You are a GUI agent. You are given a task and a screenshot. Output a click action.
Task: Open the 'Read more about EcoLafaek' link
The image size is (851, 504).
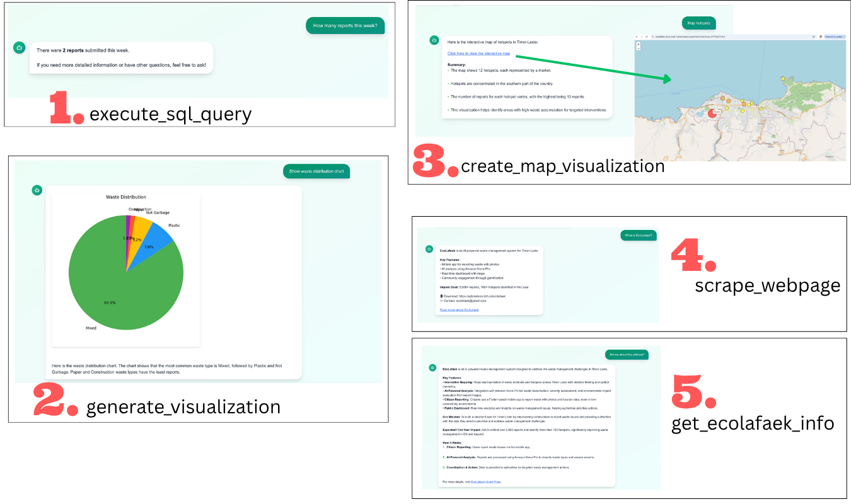tap(459, 310)
